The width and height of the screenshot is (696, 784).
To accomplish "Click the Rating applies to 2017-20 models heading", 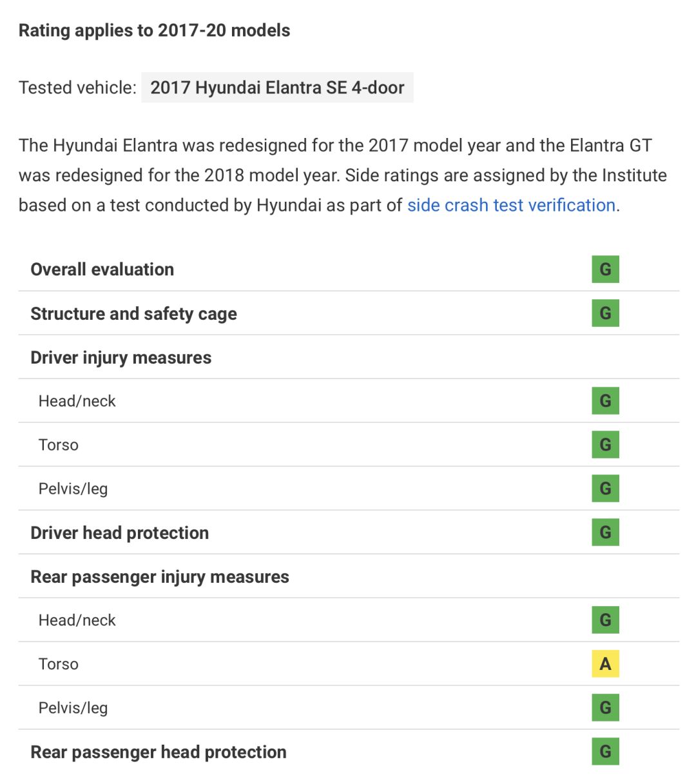I will click(154, 30).
